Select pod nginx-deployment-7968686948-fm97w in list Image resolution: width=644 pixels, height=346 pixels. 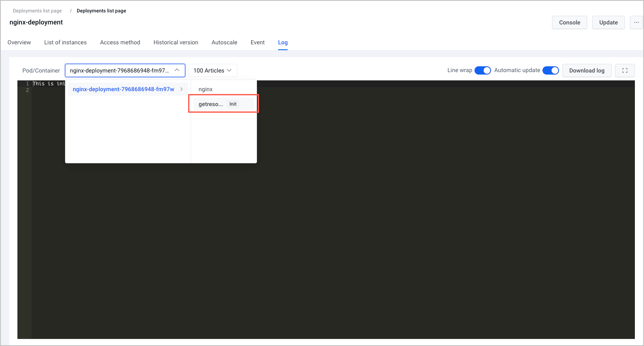[x=128, y=89]
